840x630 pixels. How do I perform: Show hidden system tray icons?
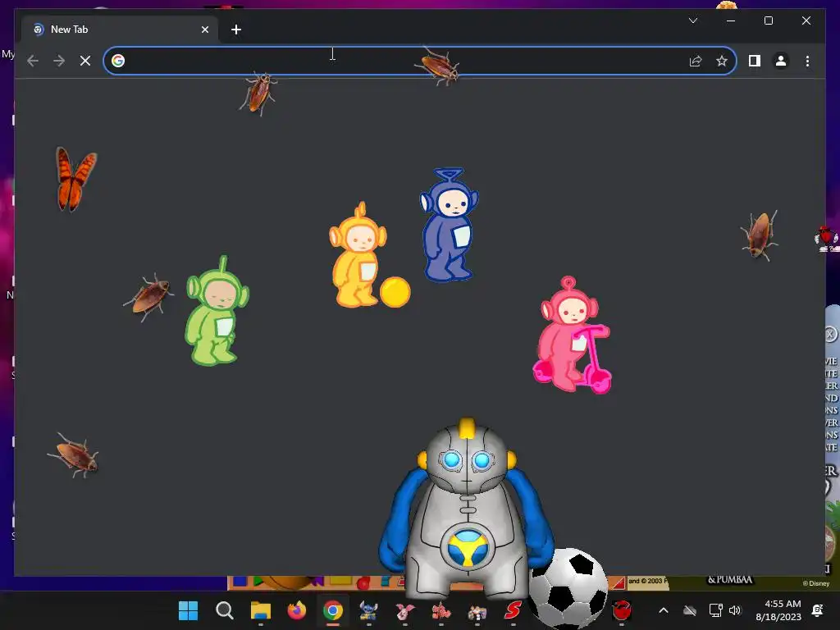click(663, 610)
